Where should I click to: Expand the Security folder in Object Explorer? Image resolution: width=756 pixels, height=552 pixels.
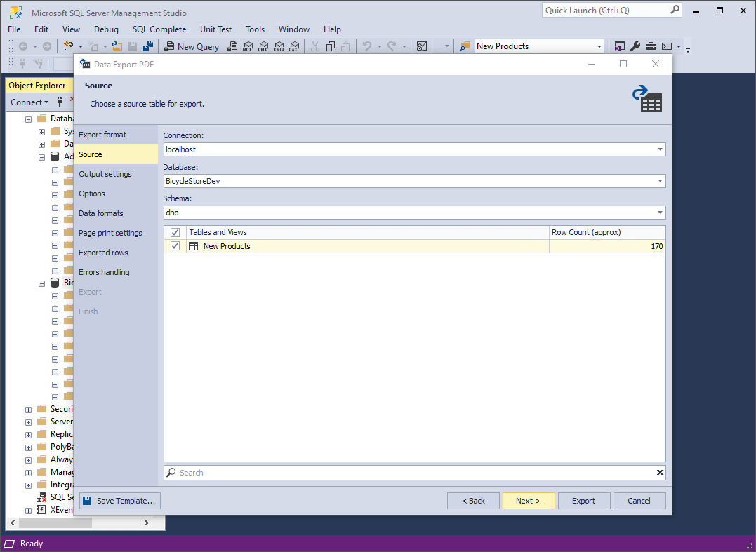click(27, 409)
